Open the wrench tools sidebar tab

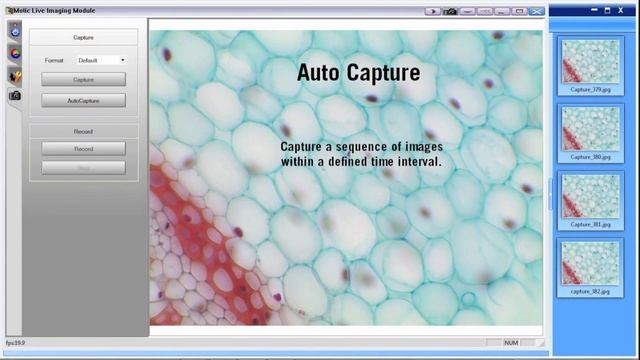(15, 76)
